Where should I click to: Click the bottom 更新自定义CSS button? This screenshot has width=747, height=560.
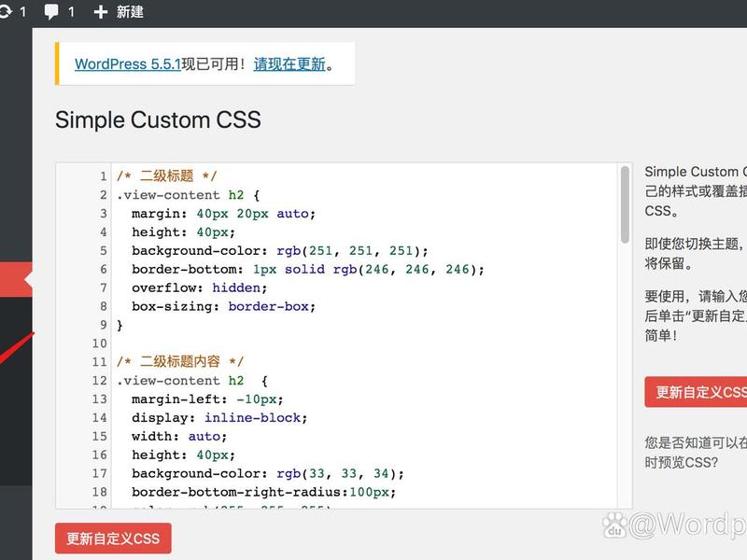(x=113, y=539)
